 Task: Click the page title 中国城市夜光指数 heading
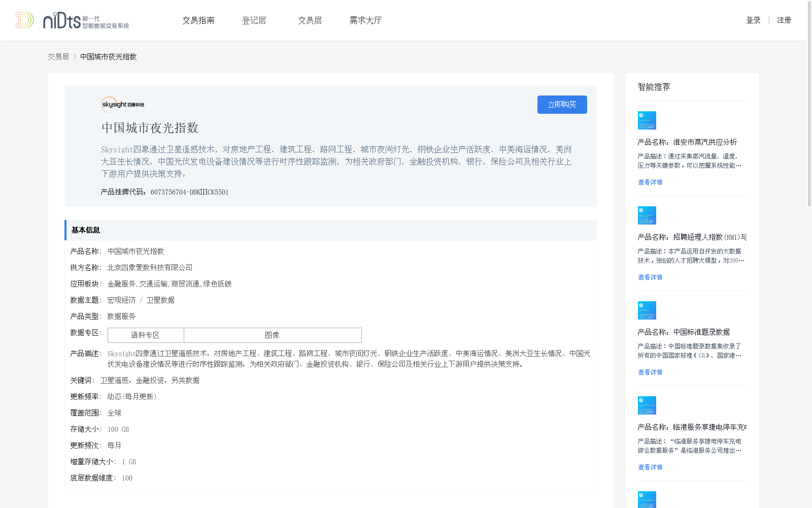click(x=150, y=128)
